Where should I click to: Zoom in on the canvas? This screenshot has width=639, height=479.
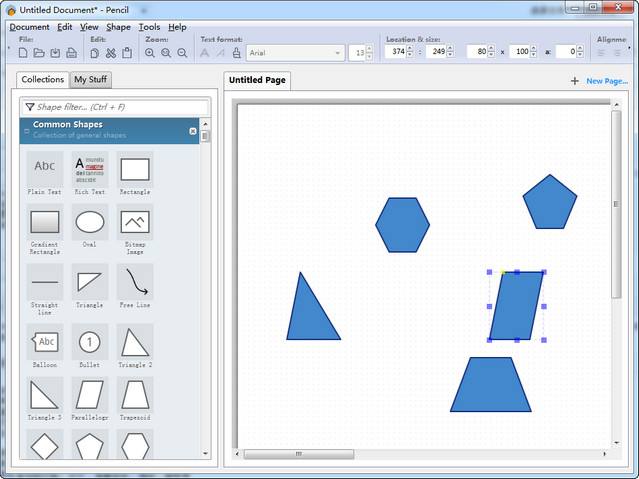(150, 53)
